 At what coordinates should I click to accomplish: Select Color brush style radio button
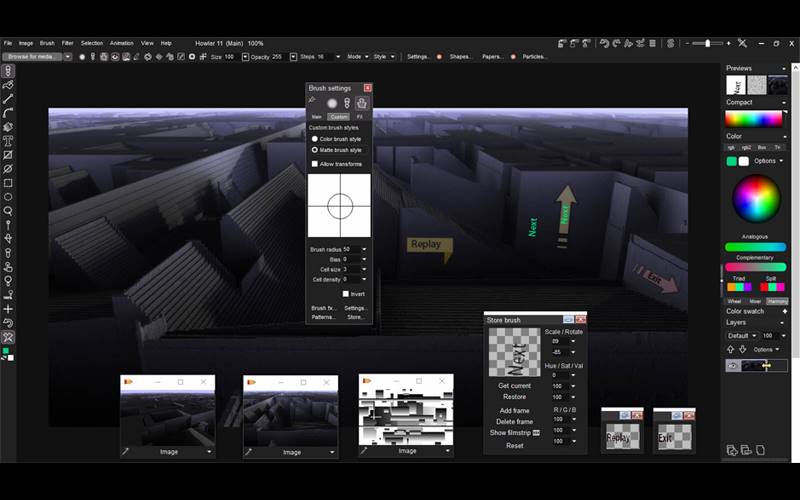[x=314, y=139]
